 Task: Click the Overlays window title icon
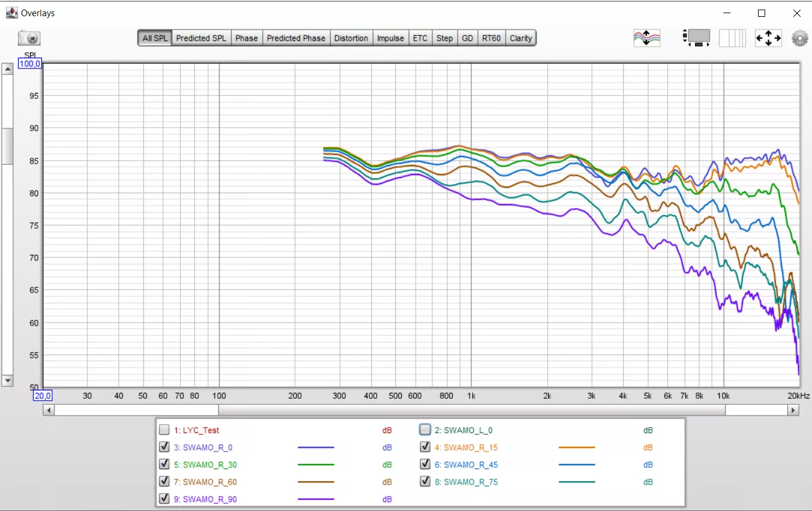pyautogui.click(x=11, y=13)
